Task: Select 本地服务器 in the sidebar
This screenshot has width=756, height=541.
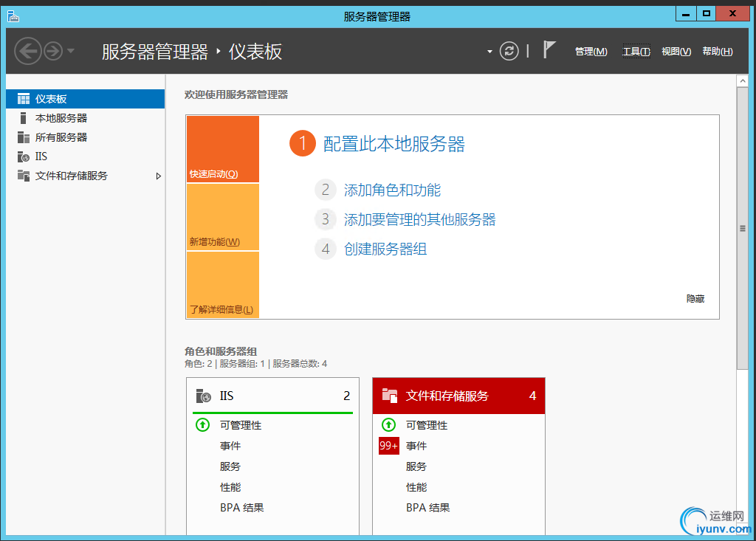Action: (x=86, y=118)
